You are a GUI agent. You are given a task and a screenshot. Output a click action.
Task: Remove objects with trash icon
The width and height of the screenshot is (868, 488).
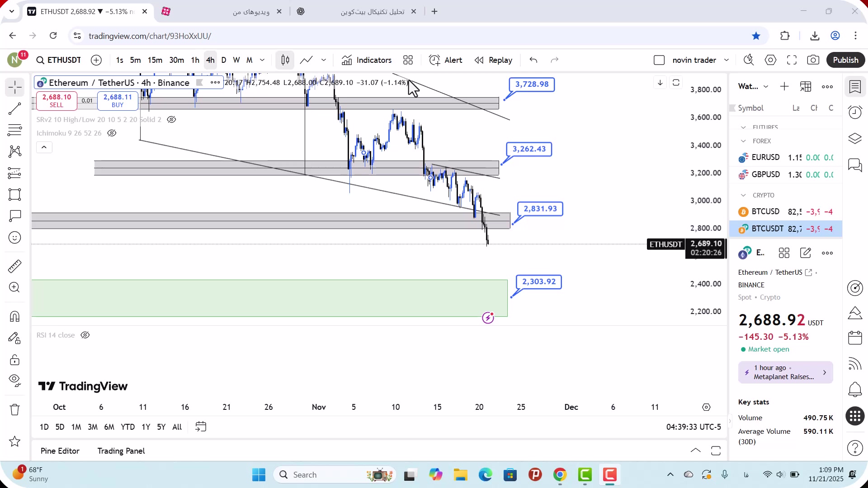(x=15, y=410)
